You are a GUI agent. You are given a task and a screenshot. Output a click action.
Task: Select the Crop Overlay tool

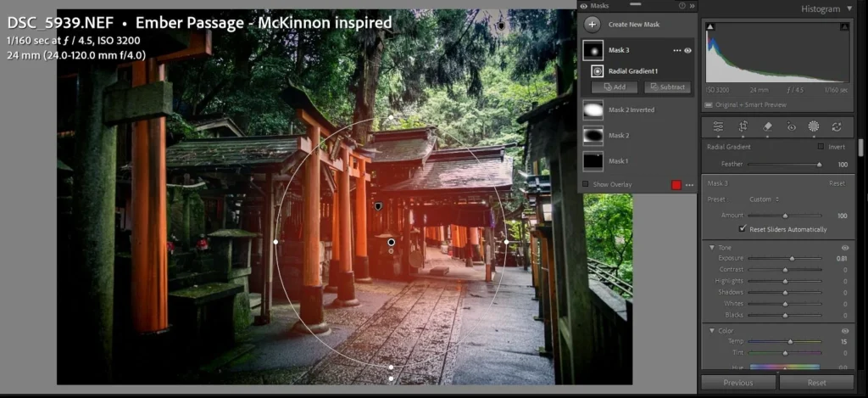(x=743, y=126)
